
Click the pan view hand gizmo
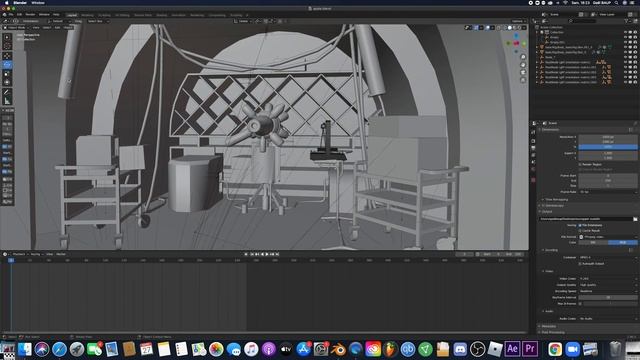click(x=523, y=65)
